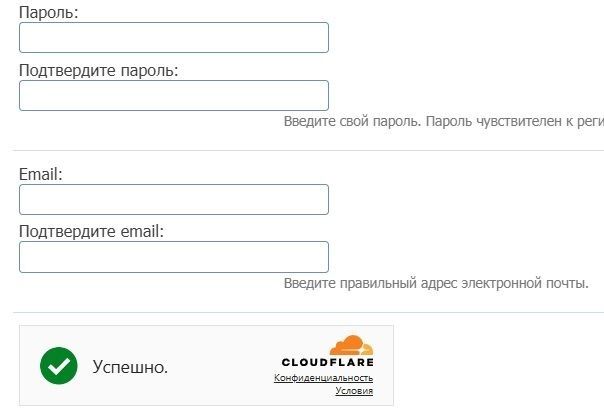Focus the Пароль input field
The image size is (604, 412).
pyautogui.click(x=174, y=38)
